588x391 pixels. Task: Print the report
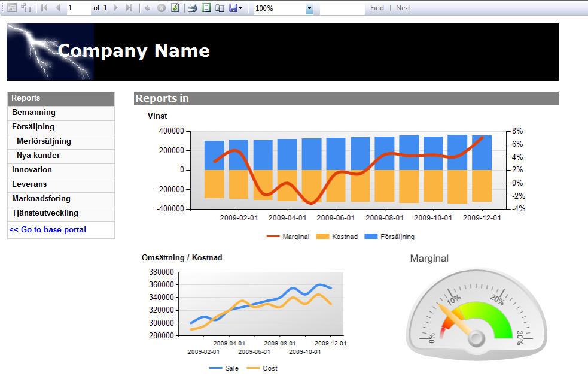click(191, 8)
